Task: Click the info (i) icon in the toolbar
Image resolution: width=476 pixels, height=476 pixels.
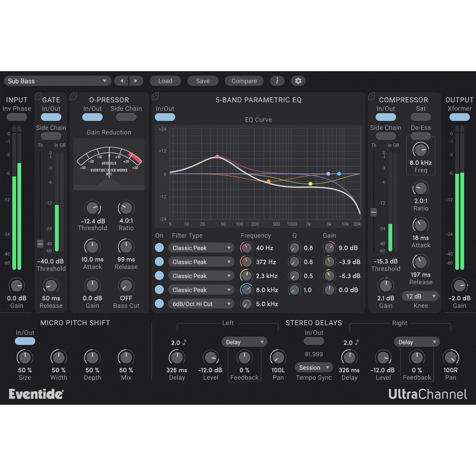Action: tap(277, 81)
